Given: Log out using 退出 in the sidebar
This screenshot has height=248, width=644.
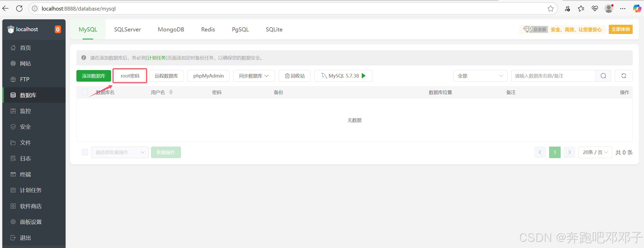Looking at the screenshot, I should click(34, 238).
